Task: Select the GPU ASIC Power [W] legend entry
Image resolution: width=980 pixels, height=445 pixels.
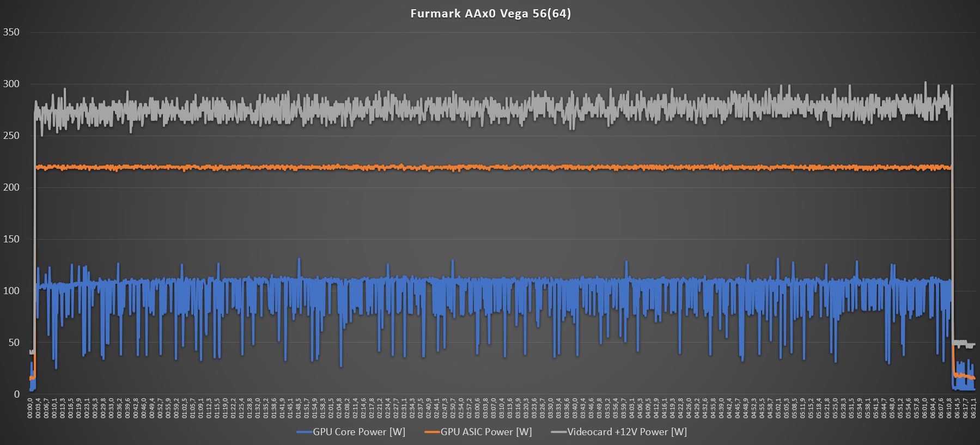Action: coord(478,432)
